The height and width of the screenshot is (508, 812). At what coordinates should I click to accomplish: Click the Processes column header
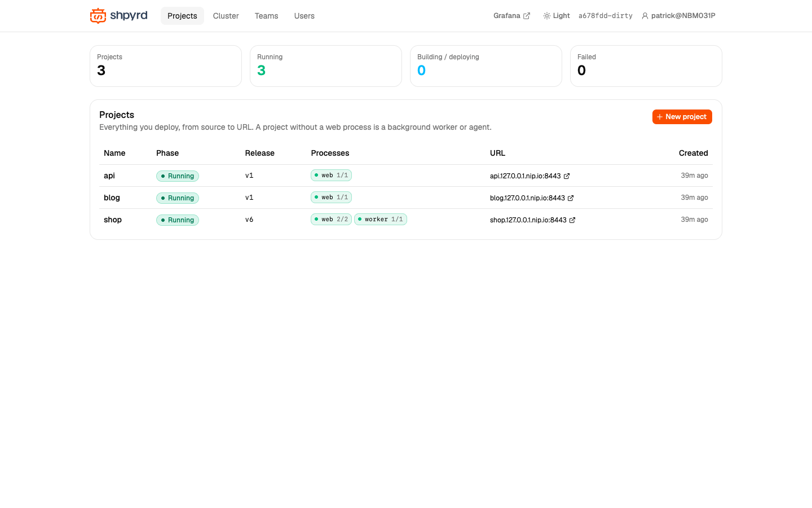[330, 153]
